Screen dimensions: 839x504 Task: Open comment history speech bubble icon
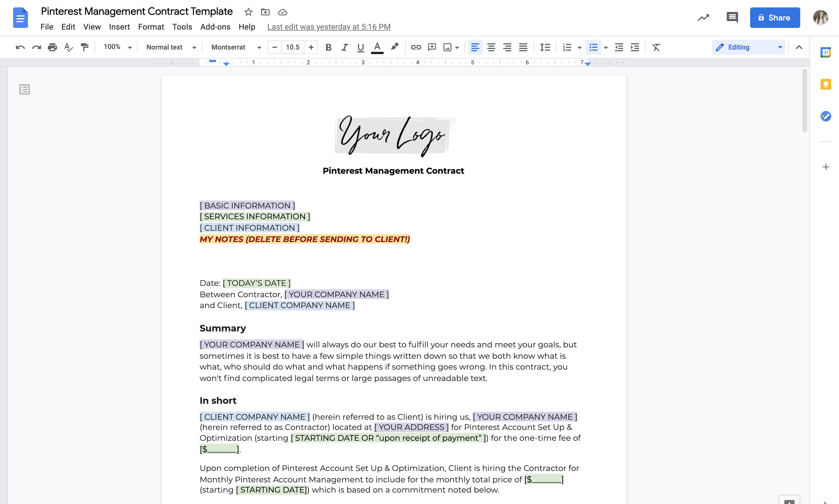pos(732,17)
